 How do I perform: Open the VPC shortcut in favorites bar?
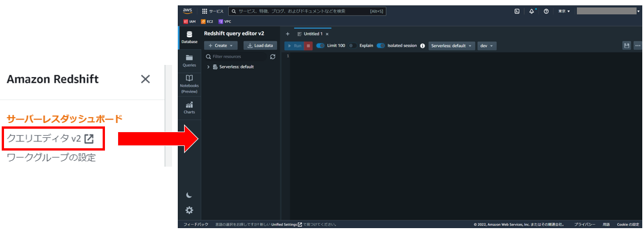pos(225,21)
